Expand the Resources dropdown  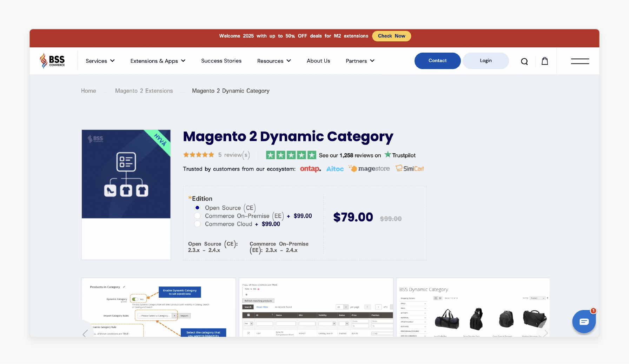click(x=274, y=61)
